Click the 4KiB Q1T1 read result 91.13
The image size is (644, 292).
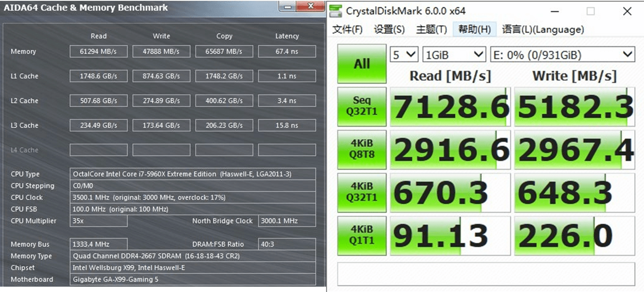point(450,236)
